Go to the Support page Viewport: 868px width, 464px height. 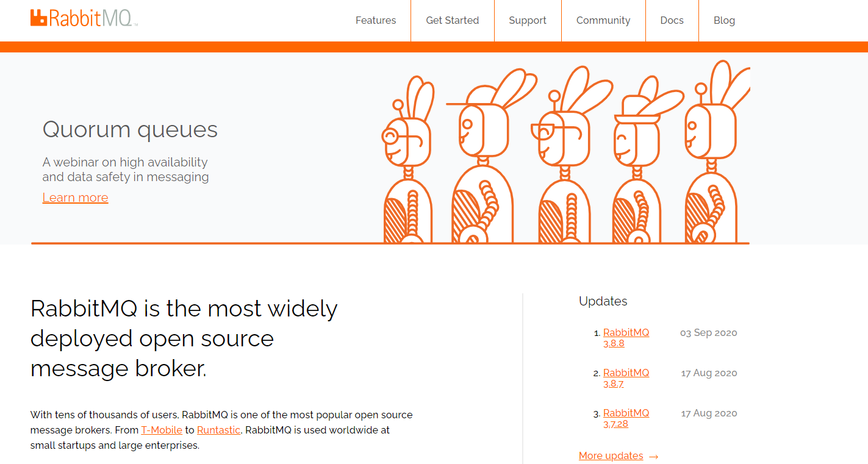click(528, 20)
